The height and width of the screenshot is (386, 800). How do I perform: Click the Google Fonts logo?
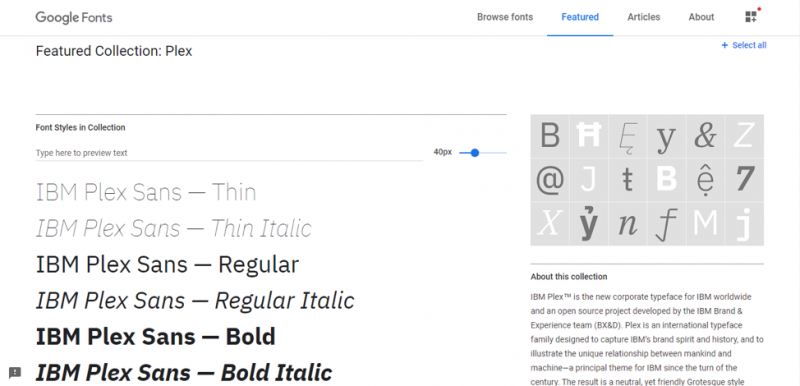point(74,17)
